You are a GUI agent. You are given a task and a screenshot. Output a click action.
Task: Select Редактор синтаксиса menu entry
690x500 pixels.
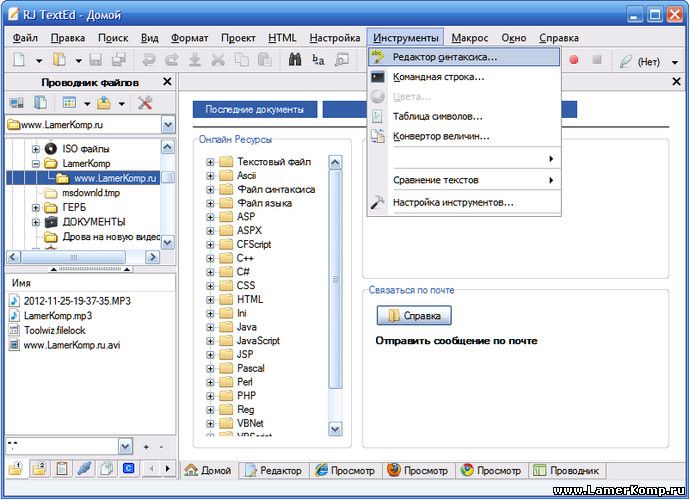444,57
